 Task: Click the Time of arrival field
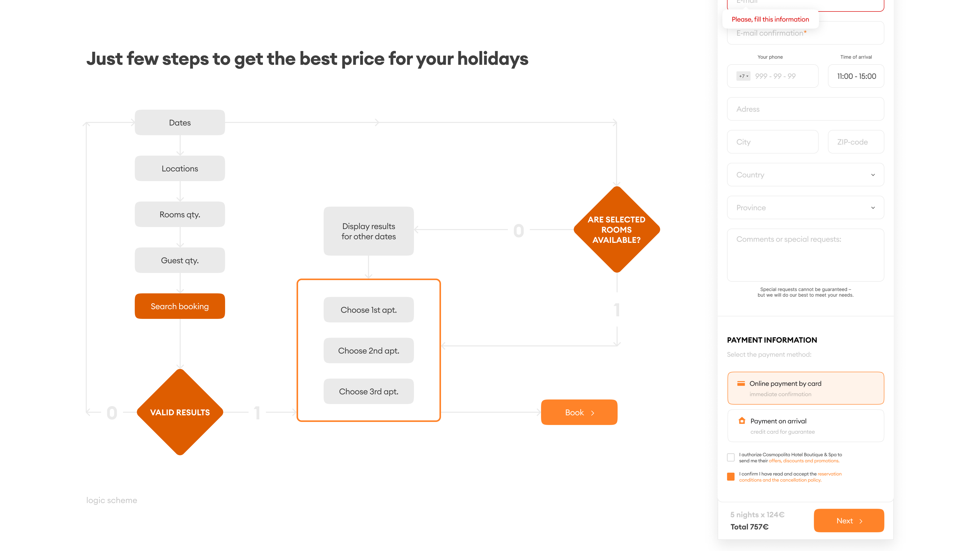[856, 76]
